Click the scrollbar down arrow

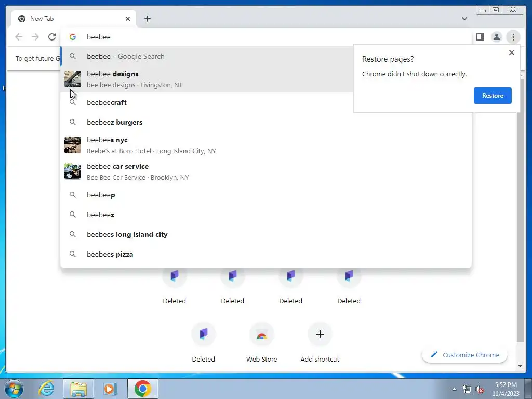click(x=520, y=366)
